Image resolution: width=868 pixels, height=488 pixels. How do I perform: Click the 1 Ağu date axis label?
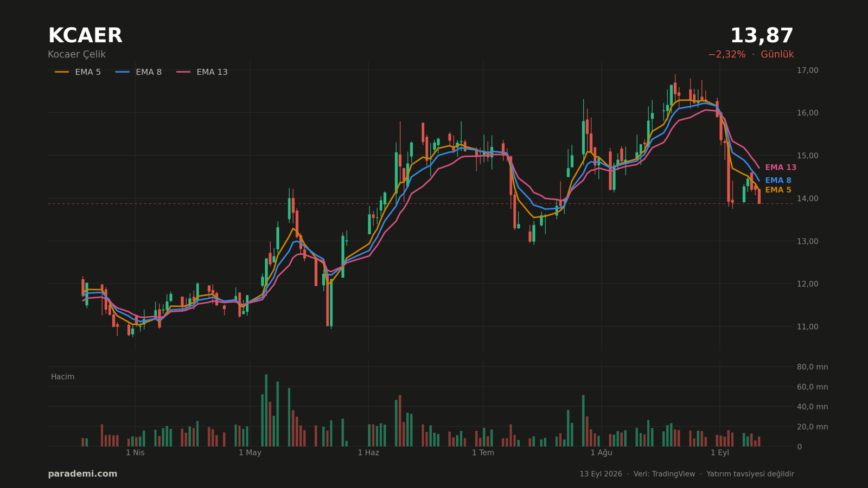pos(601,453)
